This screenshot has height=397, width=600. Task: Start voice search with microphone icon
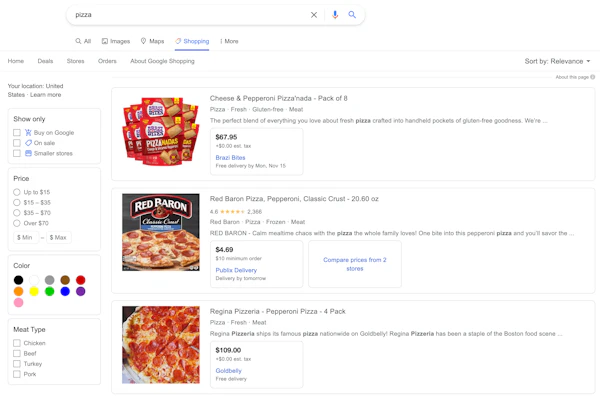point(335,15)
